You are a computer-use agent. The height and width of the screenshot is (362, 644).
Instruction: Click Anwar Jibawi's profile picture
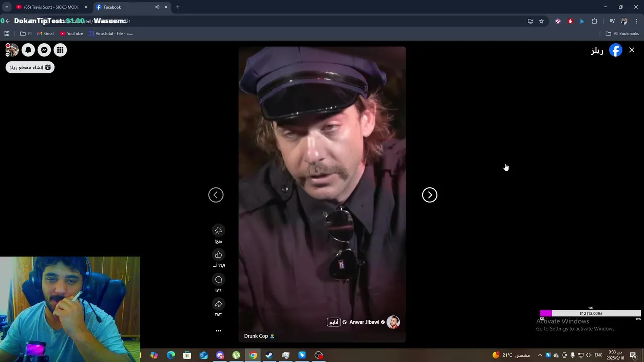pyautogui.click(x=393, y=322)
